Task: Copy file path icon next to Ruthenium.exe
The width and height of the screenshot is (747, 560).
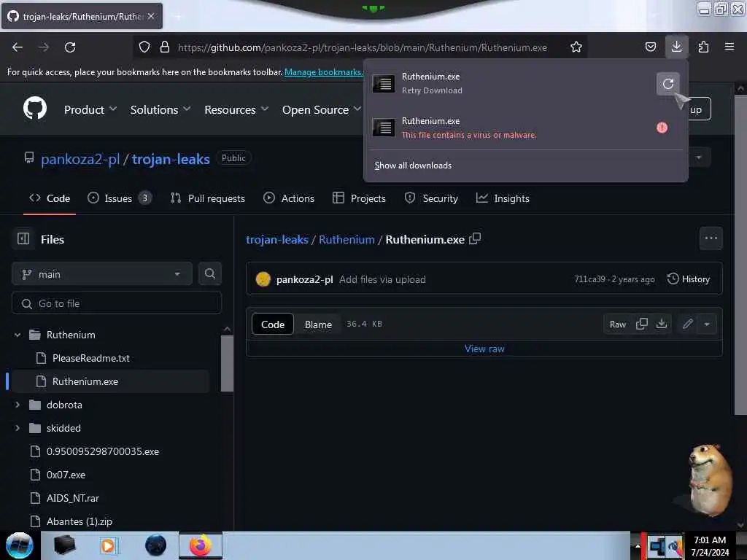Action: pos(475,238)
